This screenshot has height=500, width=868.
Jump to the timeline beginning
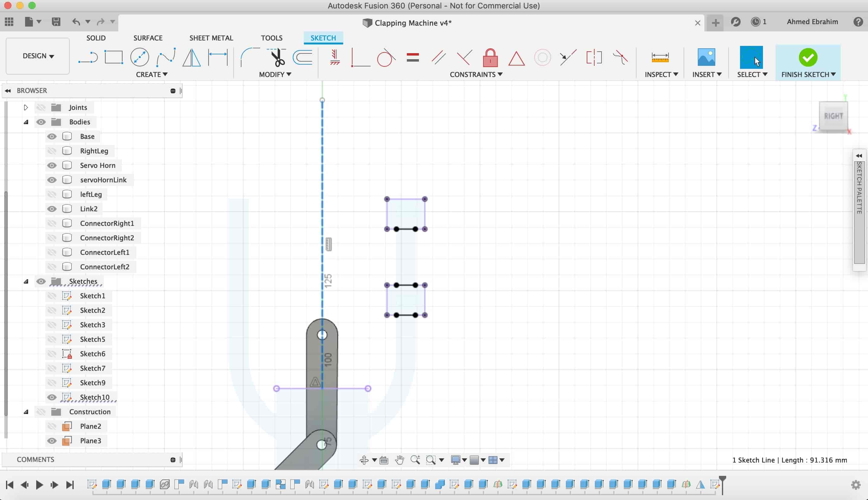coord(10,485)
